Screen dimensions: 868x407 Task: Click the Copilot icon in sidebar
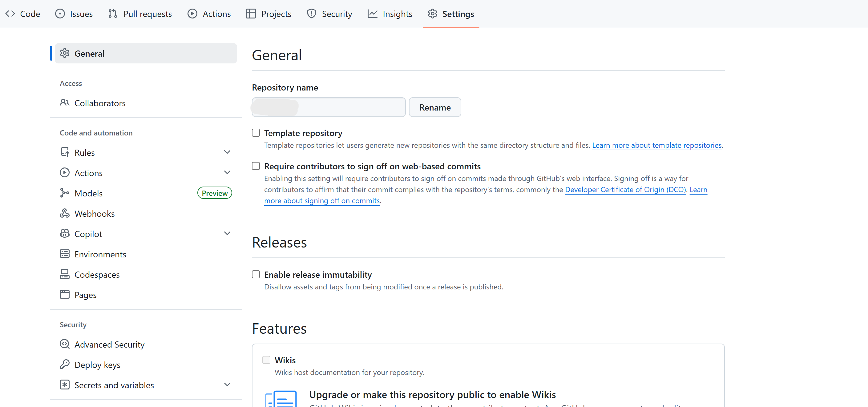[x=64, y=234]
